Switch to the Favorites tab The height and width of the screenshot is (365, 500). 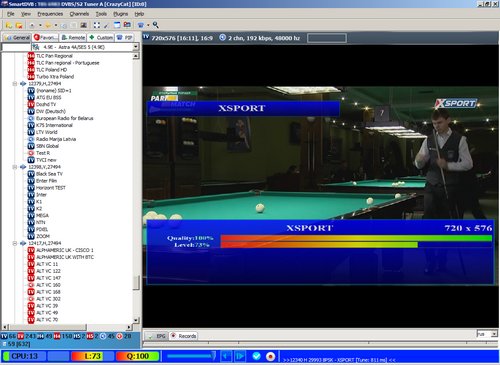(x=46, y=37)
